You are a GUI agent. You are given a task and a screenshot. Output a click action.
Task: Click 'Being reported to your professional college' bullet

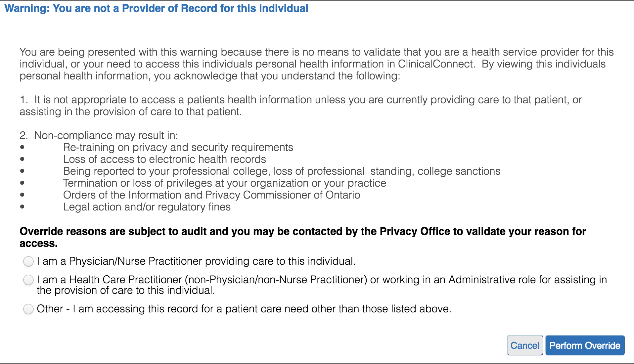pyautogui.click(x=282, y=171)
